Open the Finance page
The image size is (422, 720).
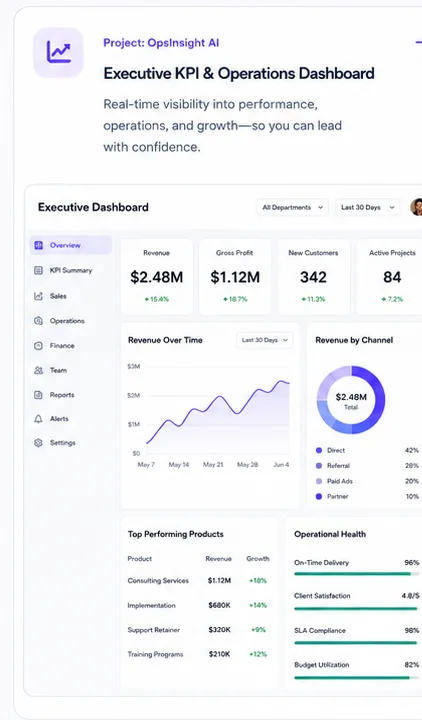click(62, 346)
